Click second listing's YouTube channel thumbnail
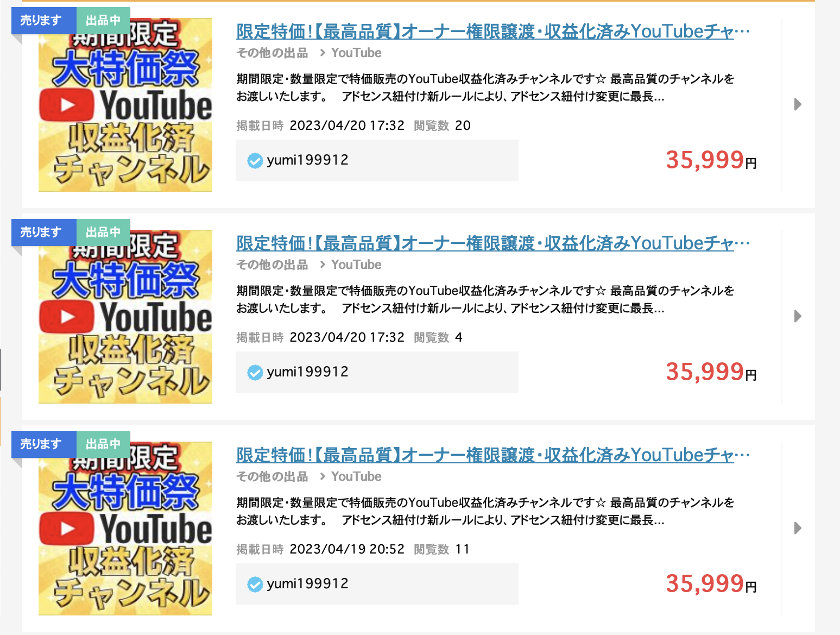Image resolution: width=840 pixels, height=635 pixels. (x=125, y=317)
